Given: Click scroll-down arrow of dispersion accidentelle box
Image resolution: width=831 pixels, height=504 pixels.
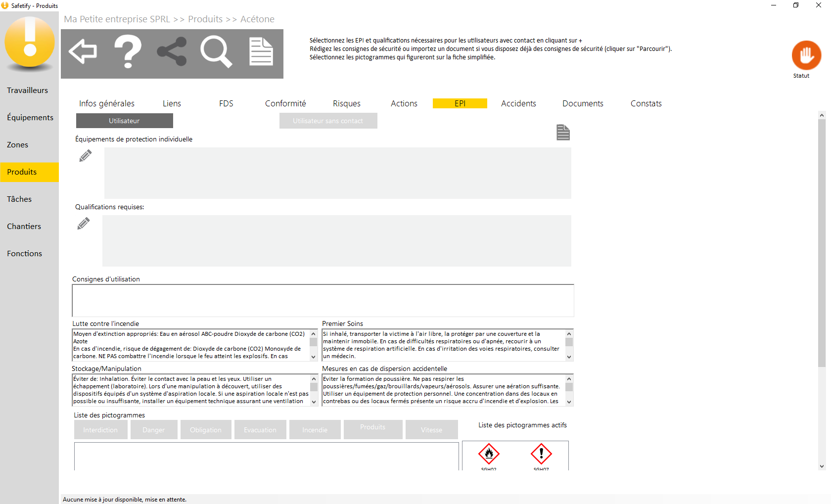Looking at the screenshot, I should [569, 402].
